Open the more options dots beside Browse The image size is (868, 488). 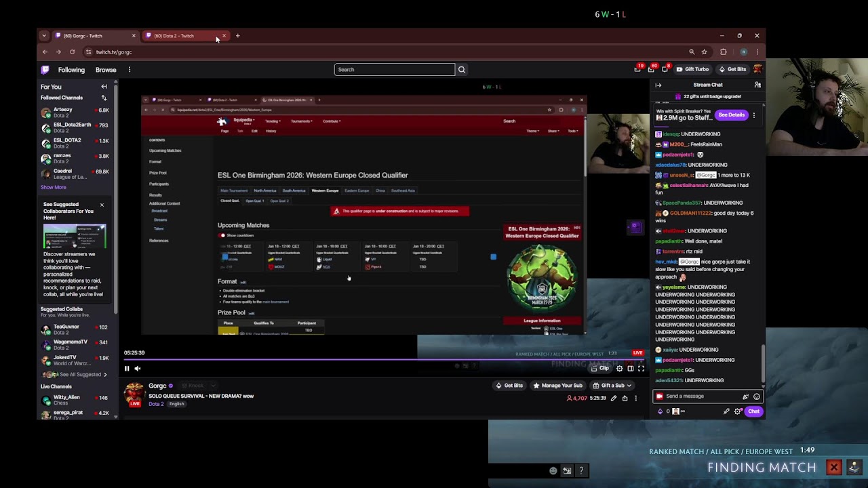pos(130,70)
